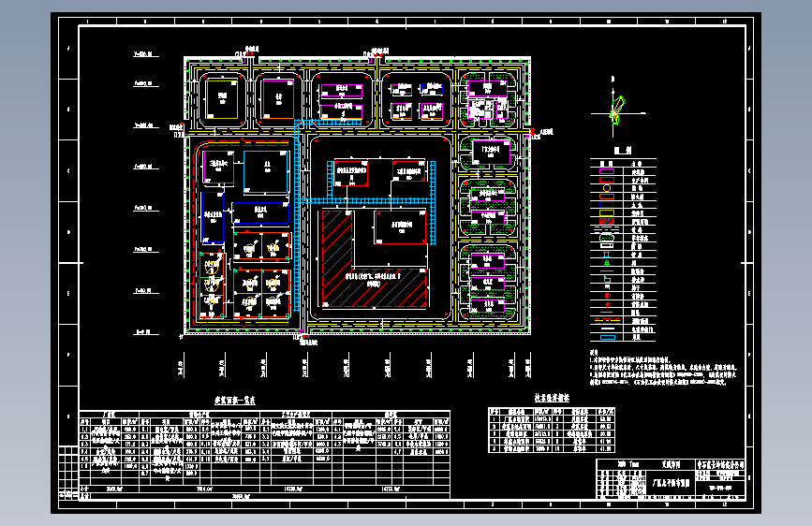The image size is (812, 526).
Task: Click the large cyan-outlined square structure
Action: (x=266, y=171)
